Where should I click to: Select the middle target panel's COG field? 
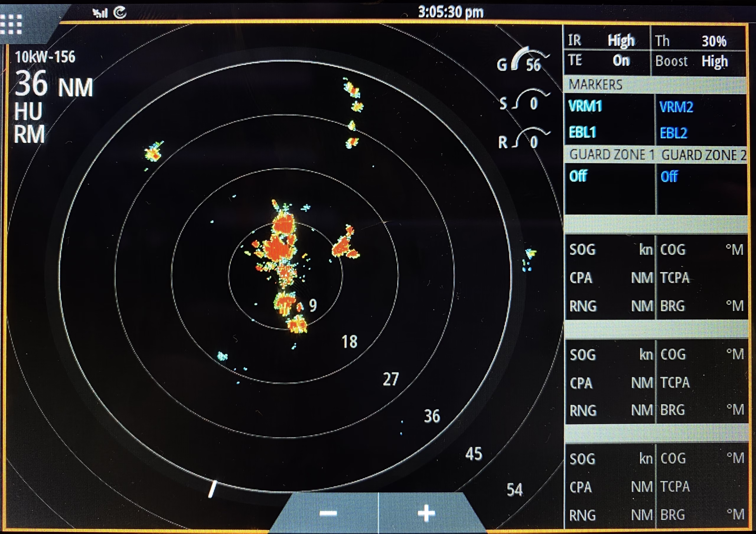click(x=702, y=354)
